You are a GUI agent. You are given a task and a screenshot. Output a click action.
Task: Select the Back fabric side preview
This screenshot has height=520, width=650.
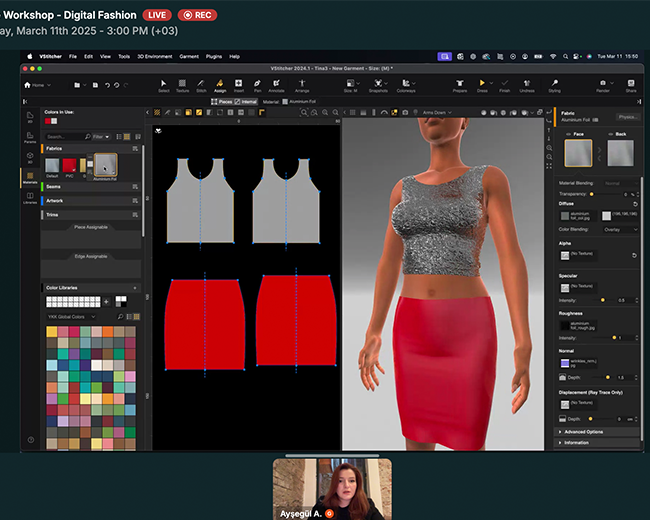621,153
